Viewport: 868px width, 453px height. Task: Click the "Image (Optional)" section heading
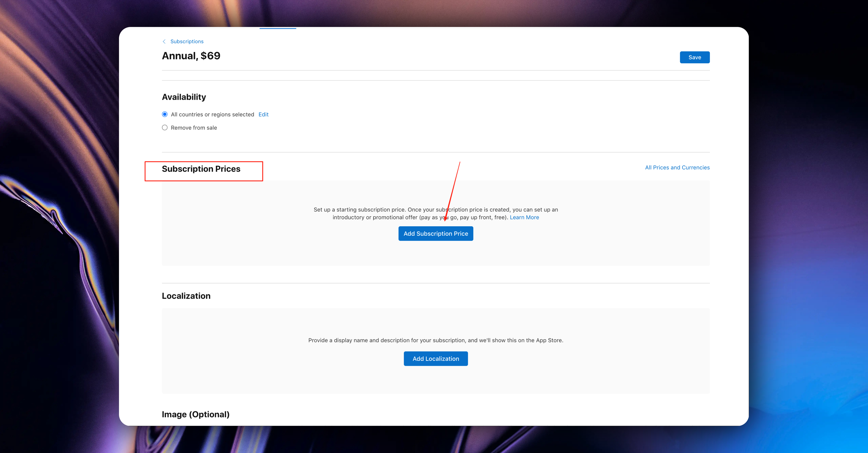click(x=195, y=414)
